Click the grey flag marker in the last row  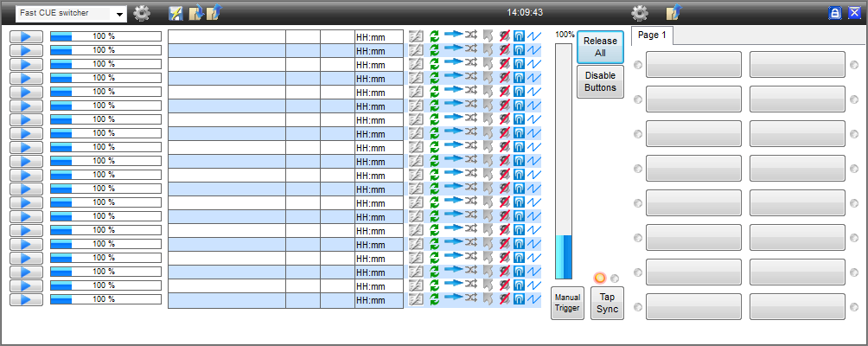pos(488,299)
